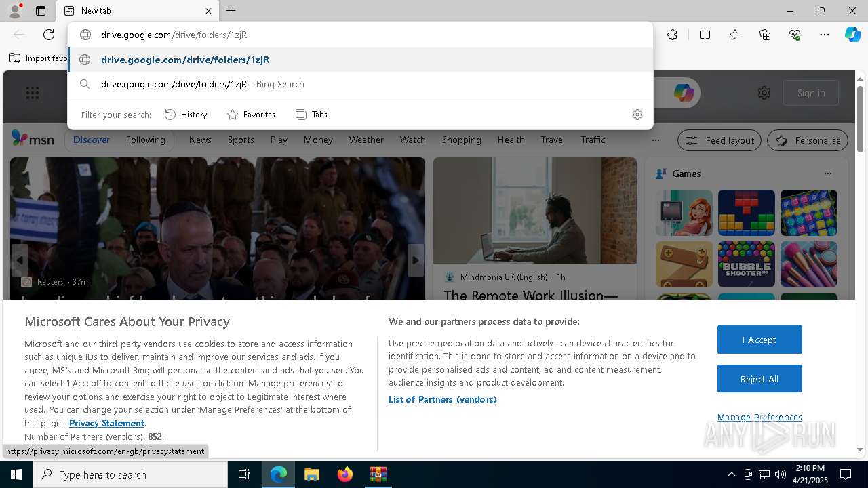Open the News section

[200, 140]
